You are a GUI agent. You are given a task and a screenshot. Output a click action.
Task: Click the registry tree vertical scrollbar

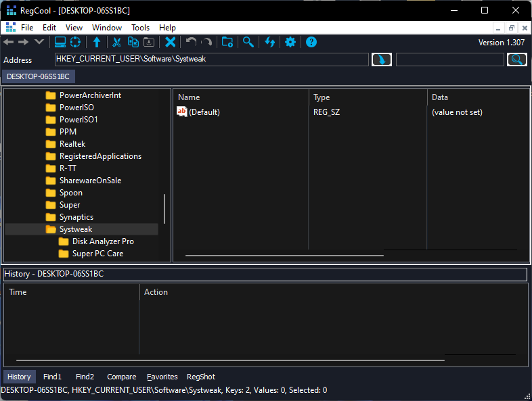(x=164, y=209)
